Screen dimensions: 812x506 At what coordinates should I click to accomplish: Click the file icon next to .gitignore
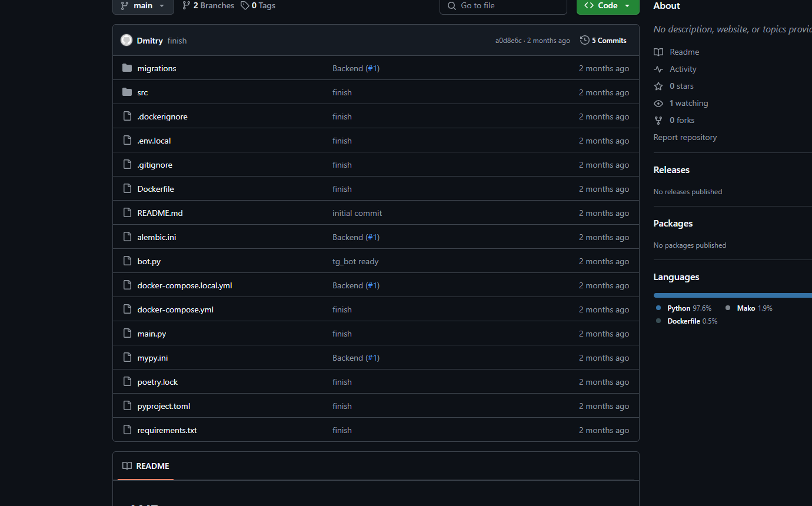[127, 165]
